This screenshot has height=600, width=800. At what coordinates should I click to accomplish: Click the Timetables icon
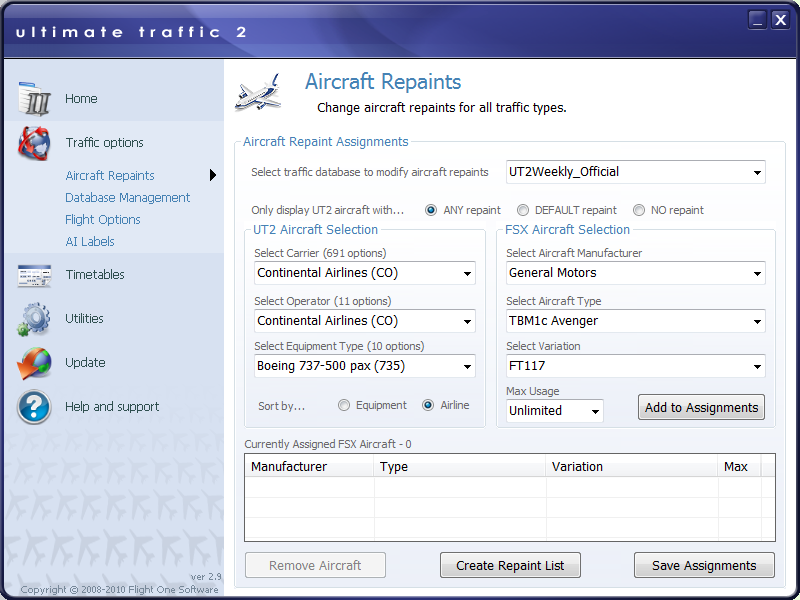[x=34, y=276]
